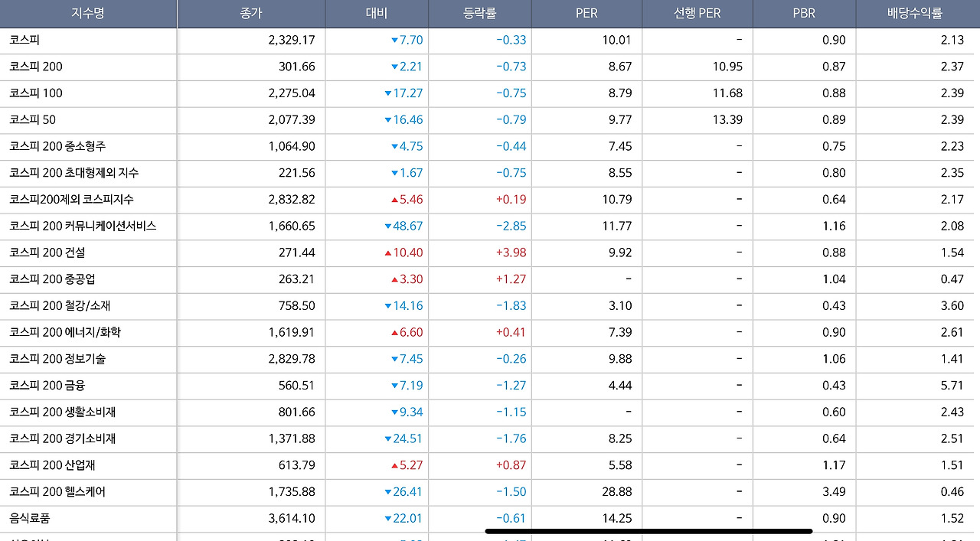Click the 코스피 200 커뮤니케이션서비스 index name
The width and height of the screenshot is (980, 541).
pos(83,226)
